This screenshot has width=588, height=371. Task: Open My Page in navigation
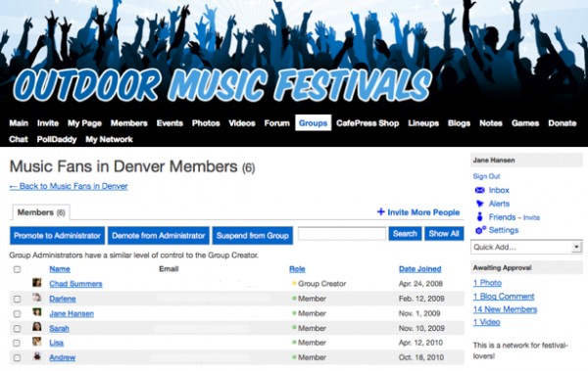click(84, 123)
